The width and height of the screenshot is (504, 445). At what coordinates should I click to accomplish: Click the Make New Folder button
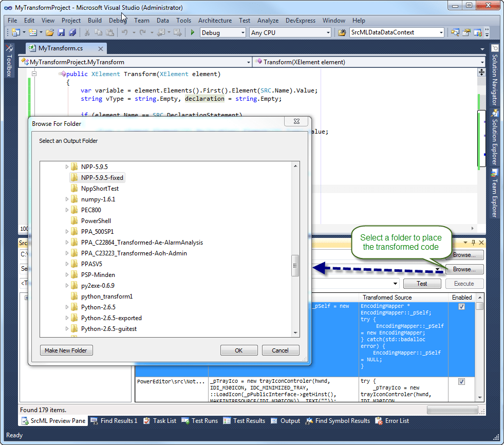click(66, 350)
